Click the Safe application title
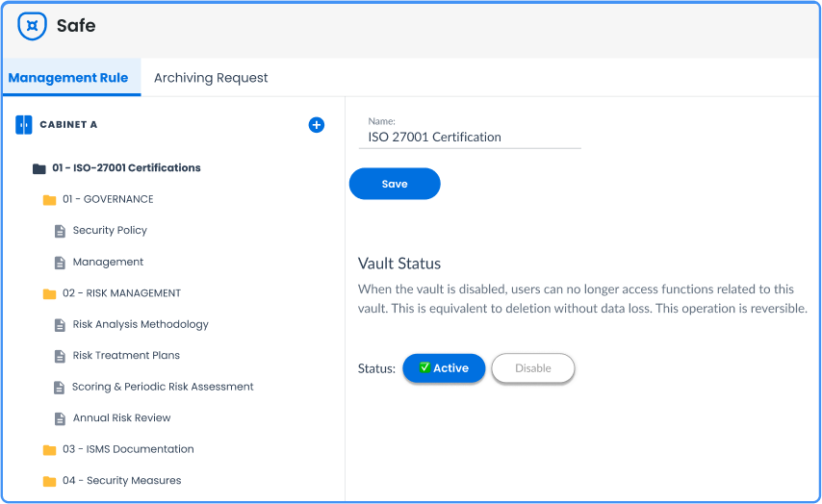Viewport: 822px width, 504px height. coord(76,26)
